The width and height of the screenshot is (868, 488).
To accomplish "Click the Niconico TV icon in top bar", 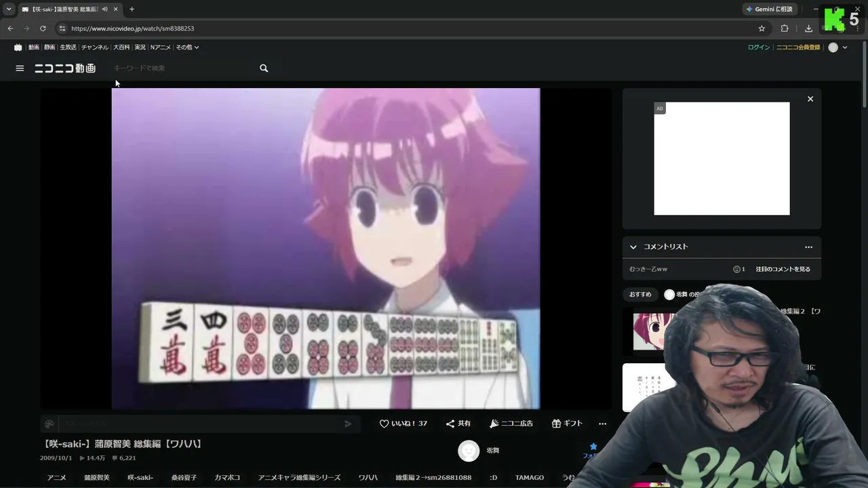I will (x=18, y=47).
